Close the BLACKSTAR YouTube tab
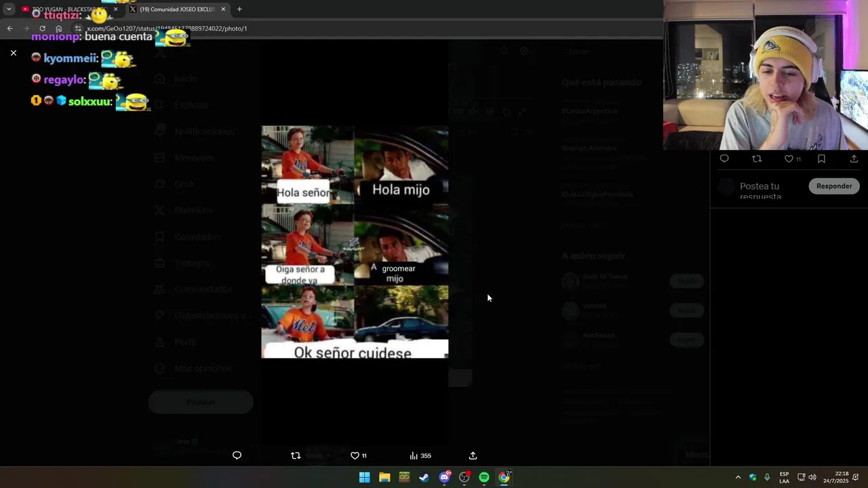Screen dimensions: 868x488 pyautogui.click(x=115, y=9)
